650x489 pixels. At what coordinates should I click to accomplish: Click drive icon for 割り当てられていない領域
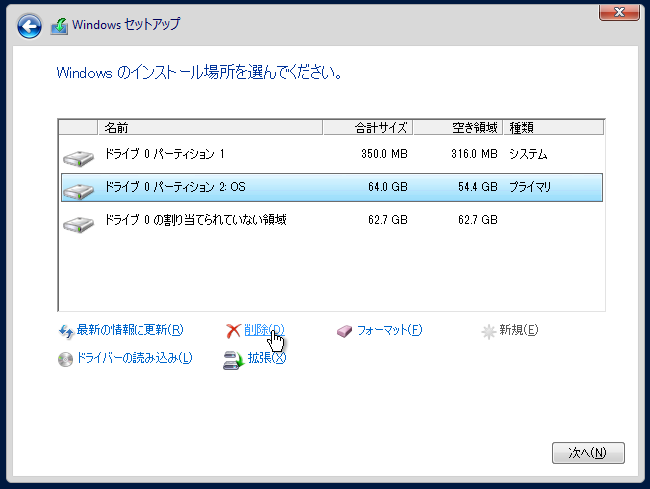[78, 224]
